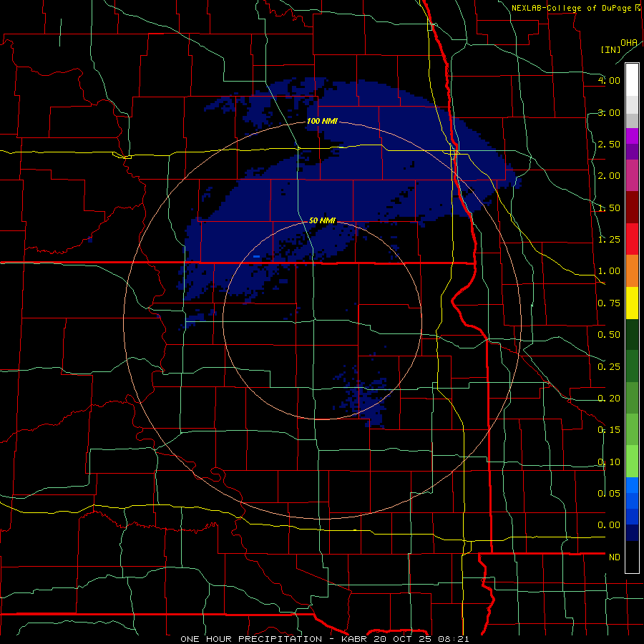Image resolution: width=644 pixels, height=644 pixels.
Task: Select the 0.15 scale label
Action: pos(609,429)
